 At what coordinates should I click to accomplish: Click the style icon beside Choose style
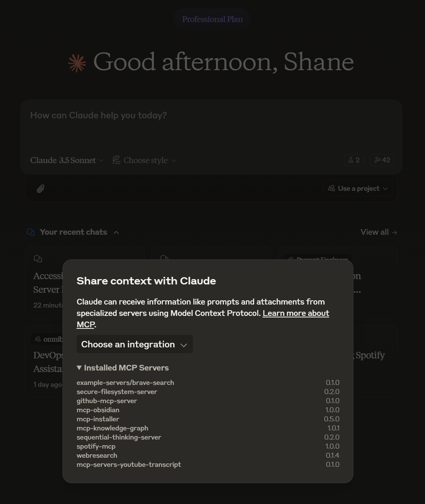(x=117, y=160)
